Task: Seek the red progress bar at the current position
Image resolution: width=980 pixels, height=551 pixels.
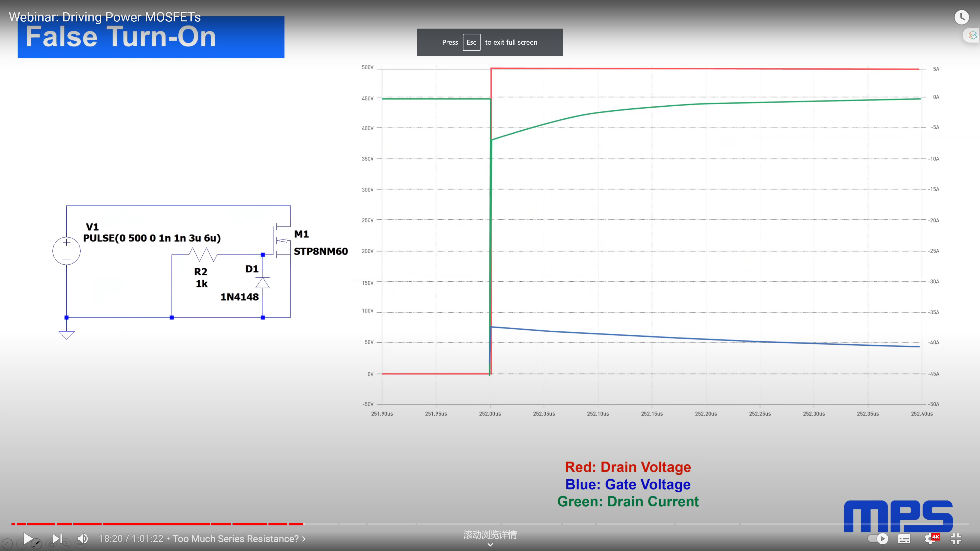Action: [x=303, y=524]
